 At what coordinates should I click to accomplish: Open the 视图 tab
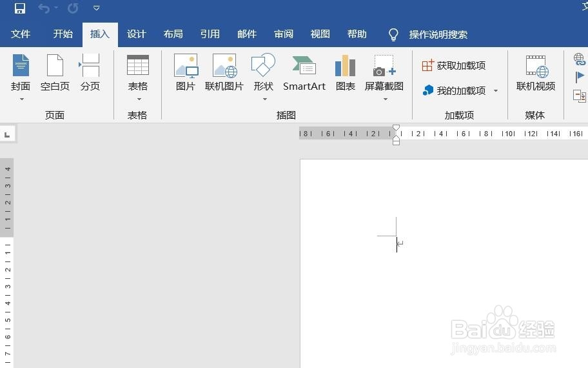click(320, 34)
